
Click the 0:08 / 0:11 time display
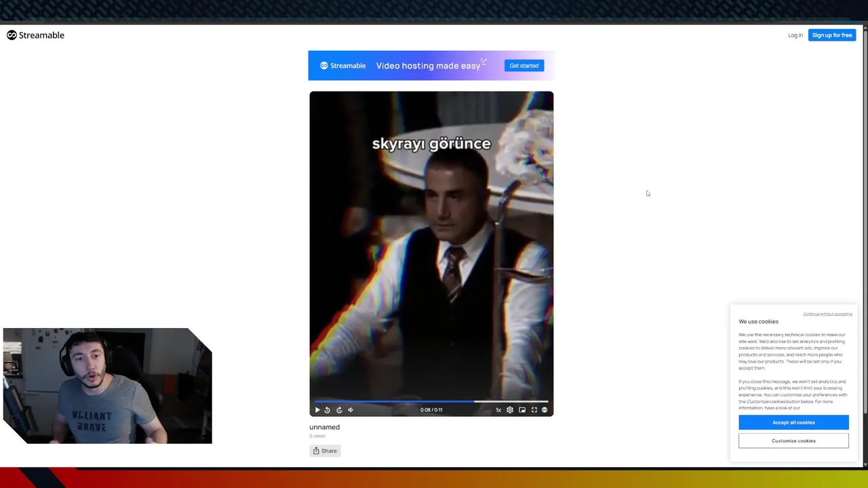coord(431,410)
